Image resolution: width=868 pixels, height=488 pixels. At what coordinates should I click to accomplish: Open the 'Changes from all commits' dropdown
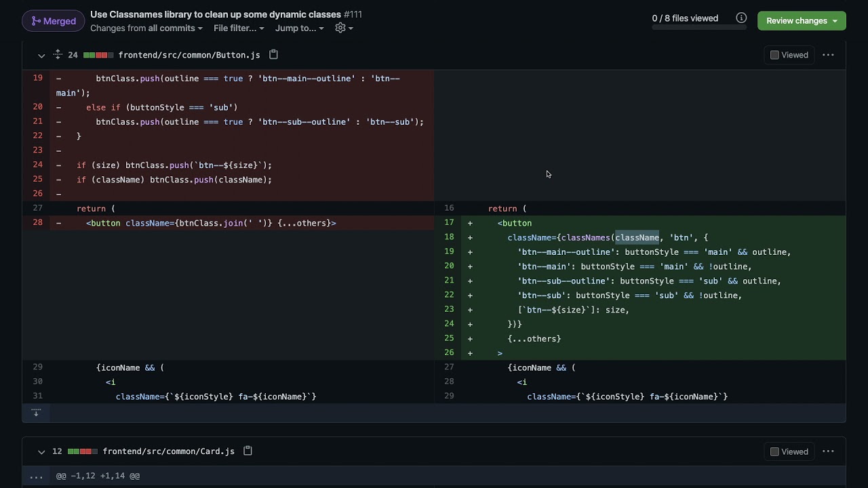point(146,28)
